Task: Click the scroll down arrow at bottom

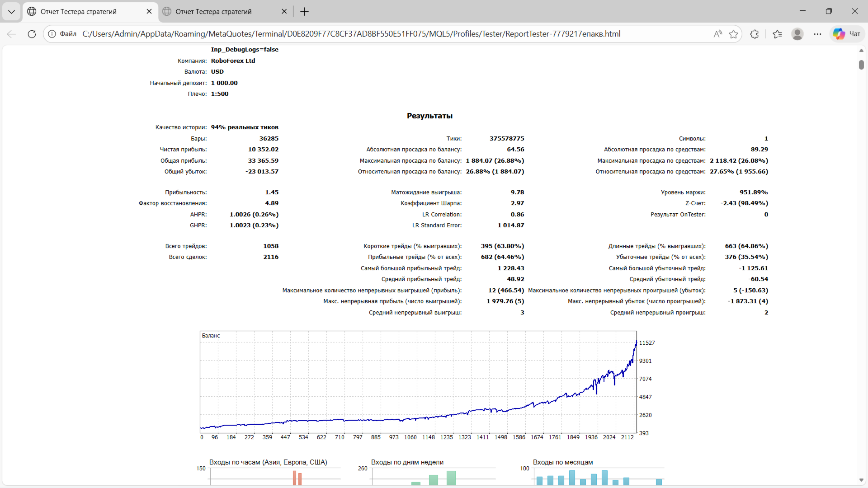Action: pyautogui.click(x=861, y=480)
